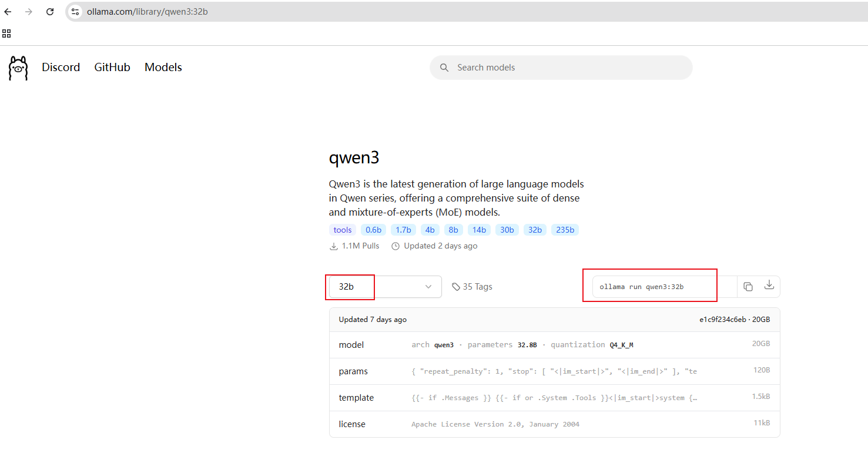Reload the page with refresh icon
Image resolution: width=868 pixels, height=453 pixels.
tap(50, 12)
